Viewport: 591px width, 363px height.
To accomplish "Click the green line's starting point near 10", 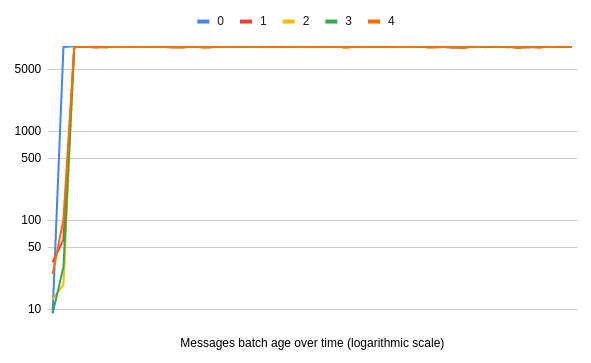I will click(x=53, y=312).
